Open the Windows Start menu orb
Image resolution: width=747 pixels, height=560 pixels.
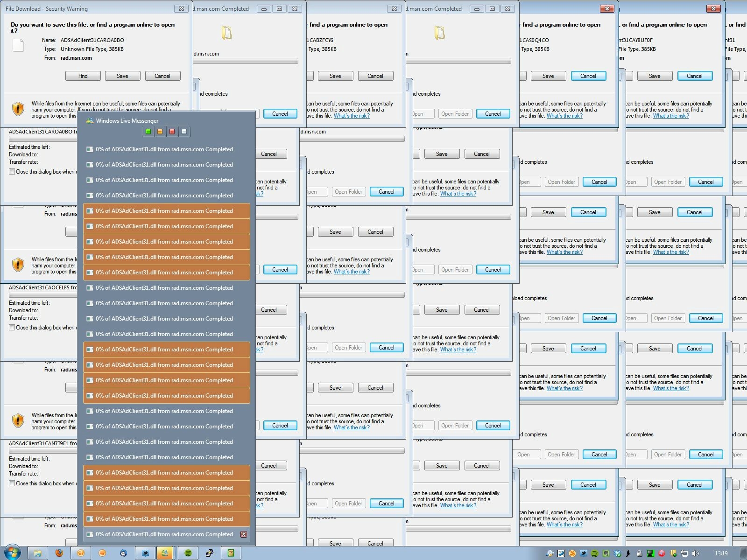12,553
